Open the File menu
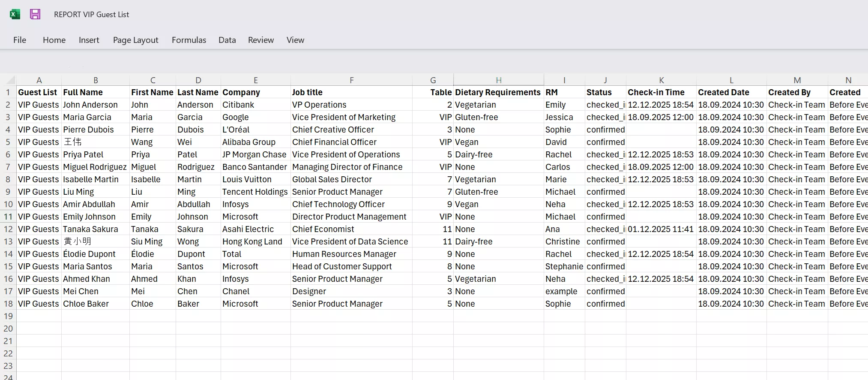The image size is (868, 380). tap(20, 40)
